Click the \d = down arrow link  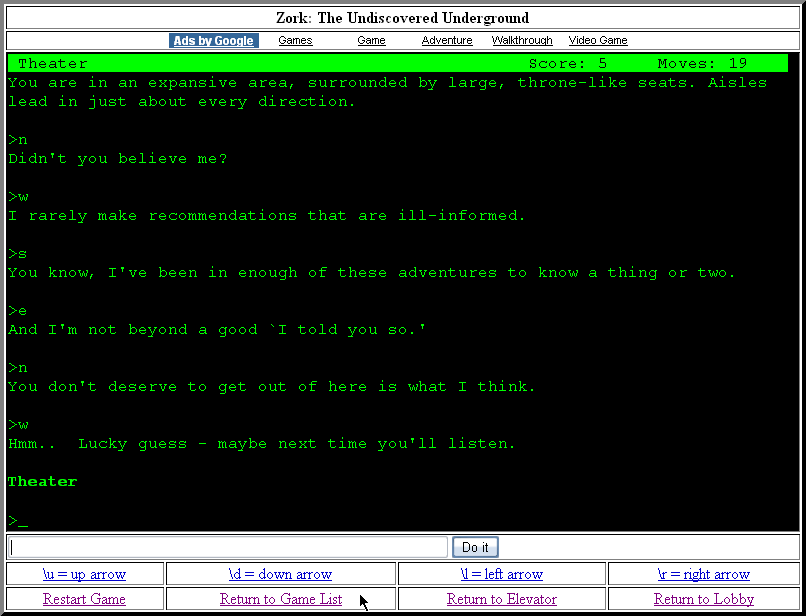point(280,574)
